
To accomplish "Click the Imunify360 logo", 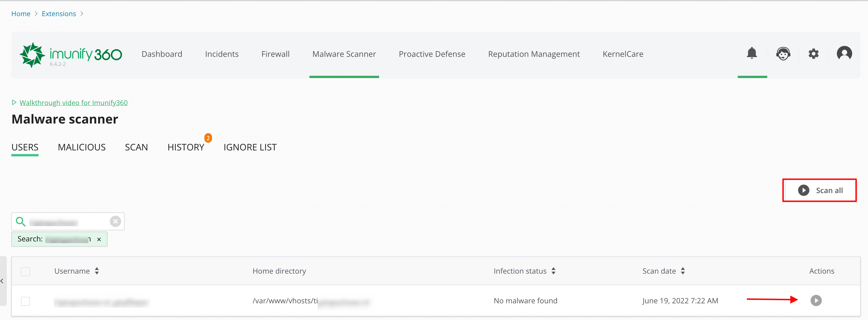I will [x=71, y=55].
